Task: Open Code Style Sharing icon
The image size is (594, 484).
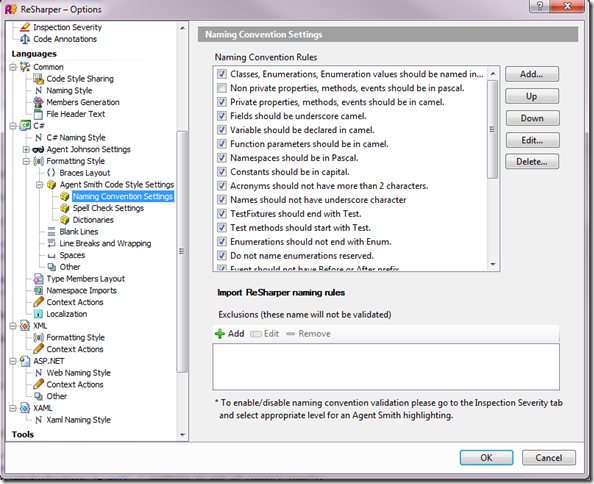Action: click(38, 79)
